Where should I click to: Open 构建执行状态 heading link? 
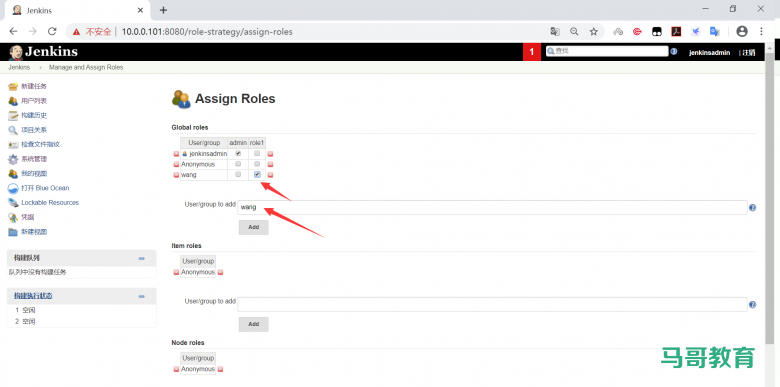pos(33,296)
